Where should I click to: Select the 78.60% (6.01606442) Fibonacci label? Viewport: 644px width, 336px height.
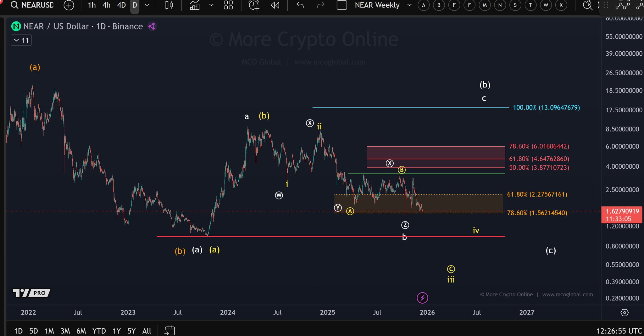(x=539, y=146)
